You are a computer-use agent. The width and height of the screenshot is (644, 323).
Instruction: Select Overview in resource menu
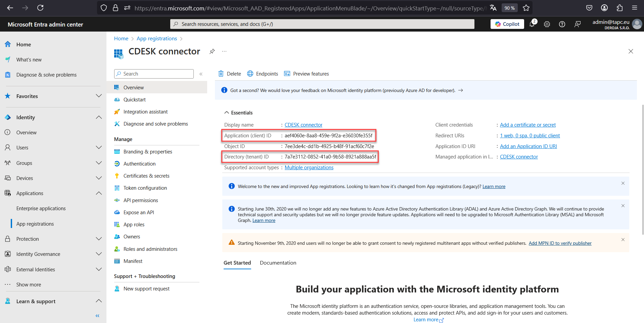click(157, 87)
